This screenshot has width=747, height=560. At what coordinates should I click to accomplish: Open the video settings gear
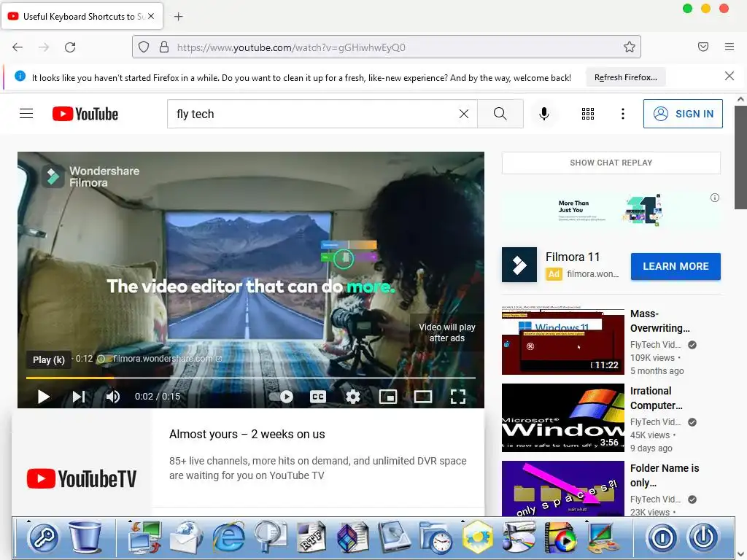353,396
